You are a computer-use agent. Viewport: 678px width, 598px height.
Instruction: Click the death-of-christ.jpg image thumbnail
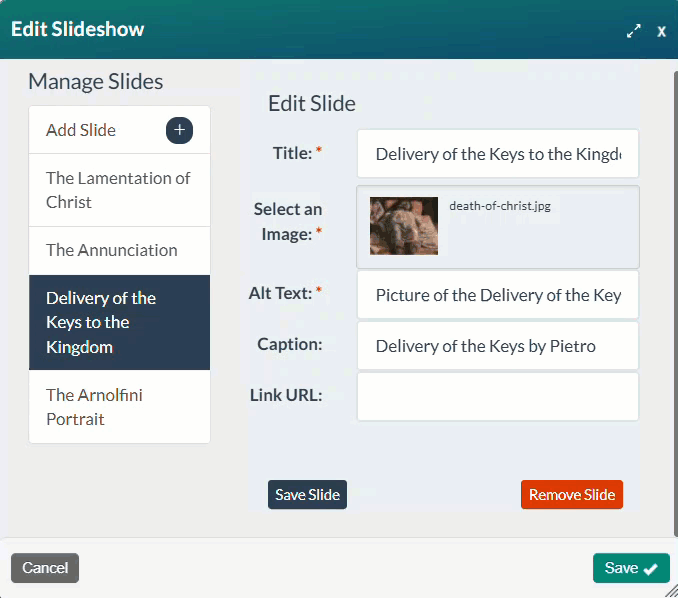click(403, 226)
